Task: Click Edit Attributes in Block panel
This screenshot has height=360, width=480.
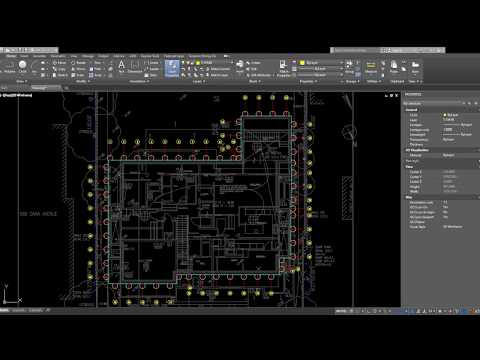Action: pos(259,75)
